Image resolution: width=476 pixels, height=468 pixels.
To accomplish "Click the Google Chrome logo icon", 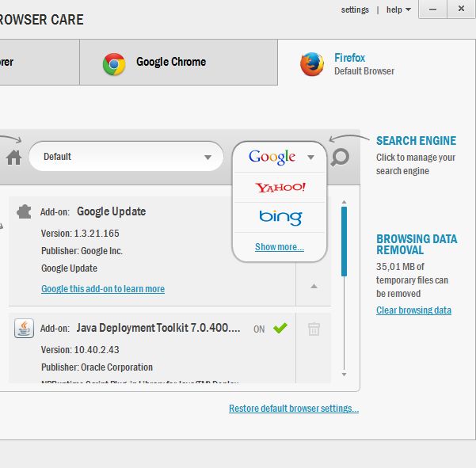I will tap(114, 64).
